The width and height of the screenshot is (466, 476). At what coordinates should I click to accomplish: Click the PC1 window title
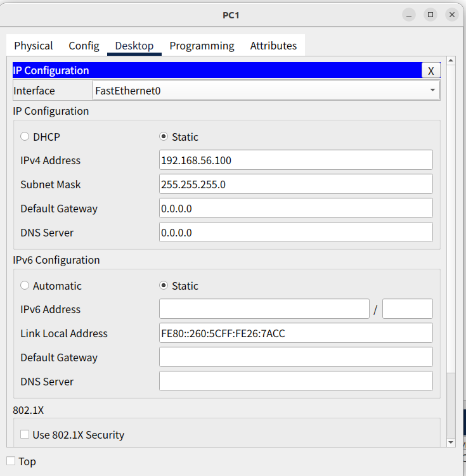231,15
